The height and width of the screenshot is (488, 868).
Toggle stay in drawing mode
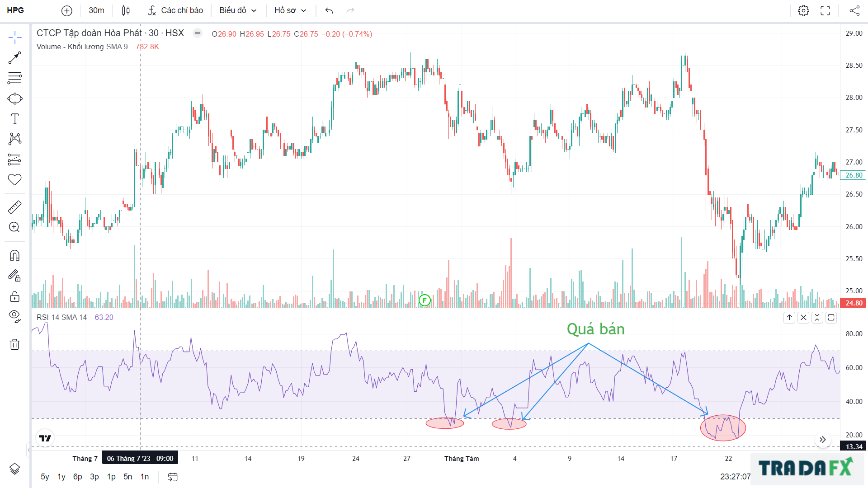pos(15,276)
